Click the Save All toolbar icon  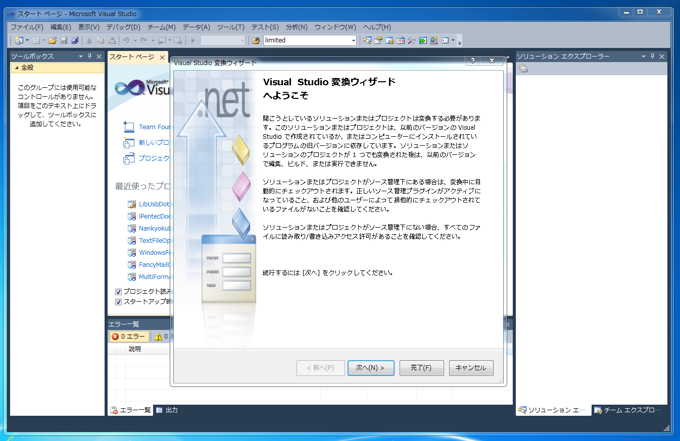coord(75,40)
